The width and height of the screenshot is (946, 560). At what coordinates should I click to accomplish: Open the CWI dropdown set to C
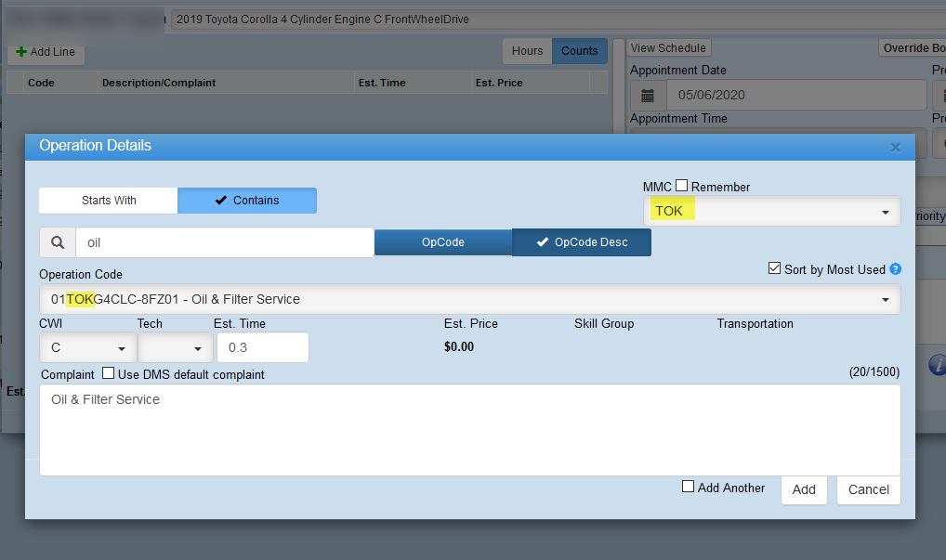[87, 347]
